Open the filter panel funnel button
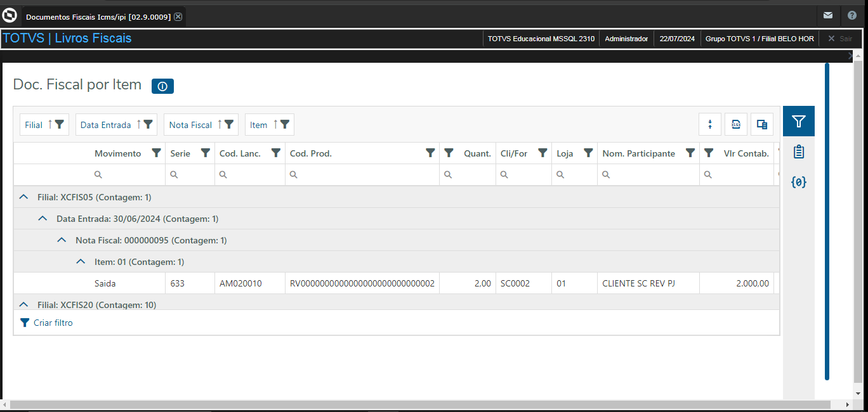This screenshot has width=868, height=412. pyautogui.click(x=799, y=121)
